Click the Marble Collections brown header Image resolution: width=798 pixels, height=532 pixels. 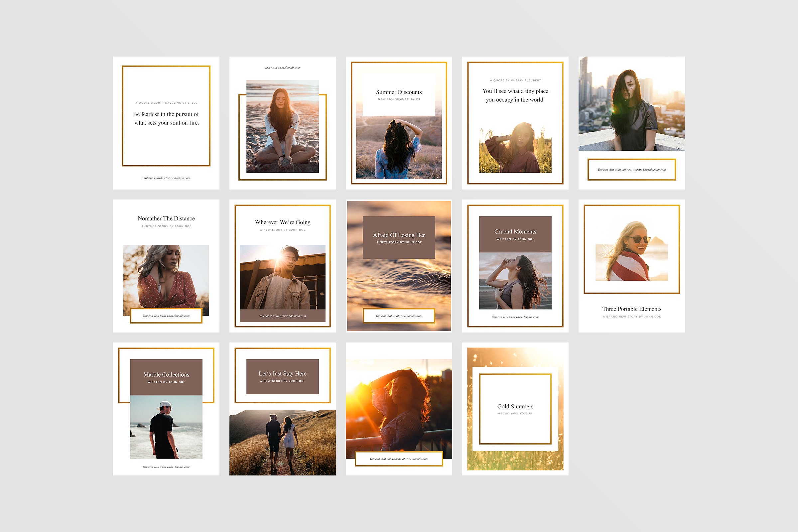166,377
